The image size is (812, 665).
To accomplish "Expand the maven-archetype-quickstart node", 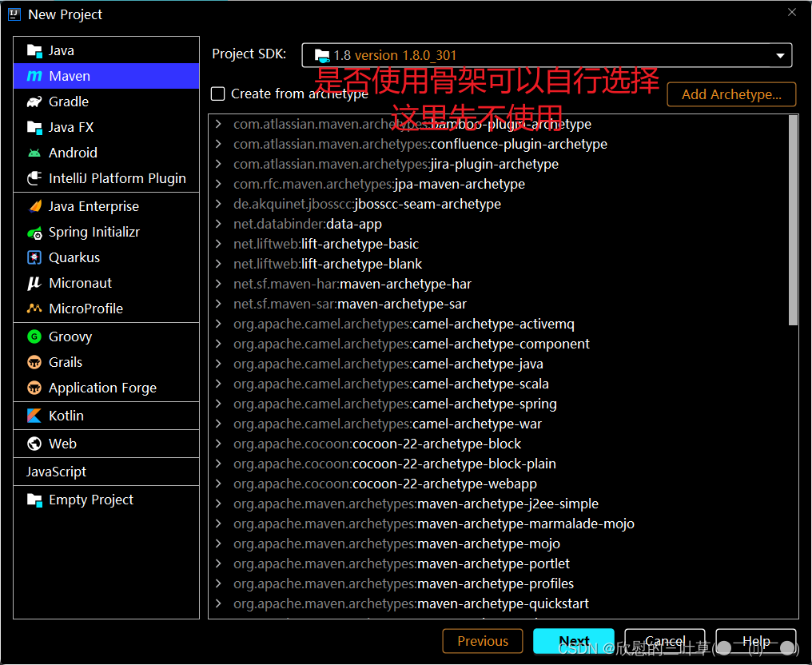I will 218,604.
